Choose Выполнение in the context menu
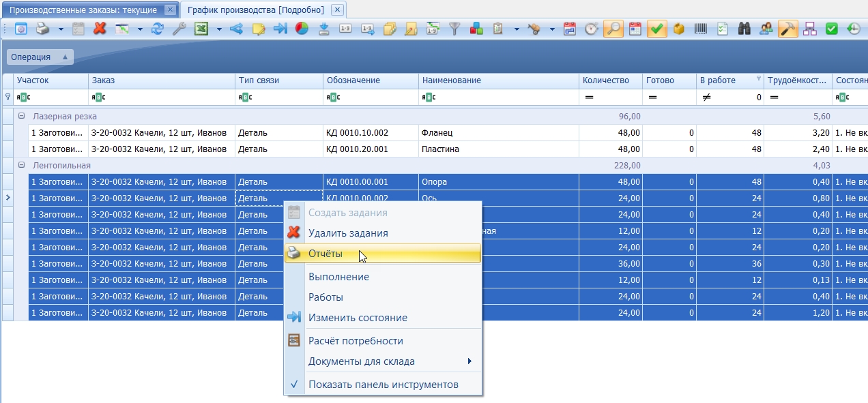This screenshot has width=868, height=403. tap(383, 277)
